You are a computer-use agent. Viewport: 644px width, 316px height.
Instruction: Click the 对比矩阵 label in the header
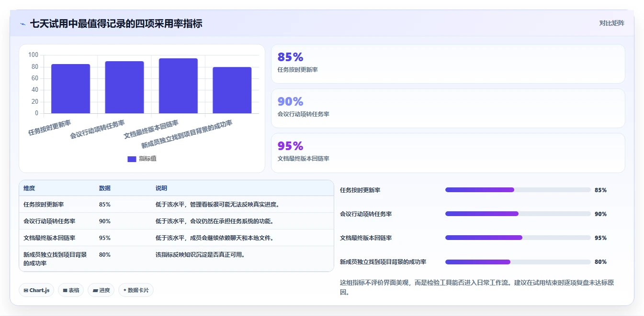point(612,23)
